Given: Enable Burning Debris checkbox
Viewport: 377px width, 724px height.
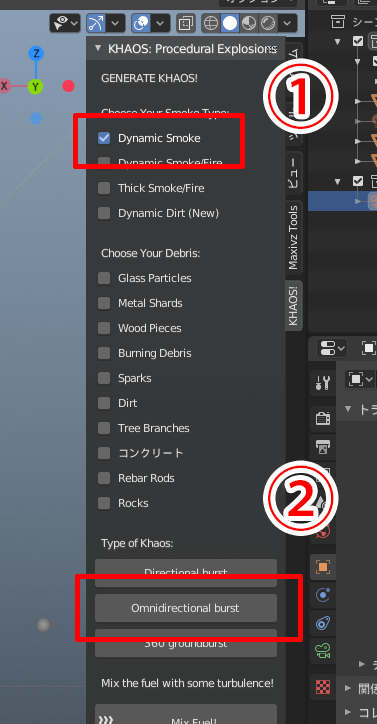Looking at the screenshot, I should (104, 353).
